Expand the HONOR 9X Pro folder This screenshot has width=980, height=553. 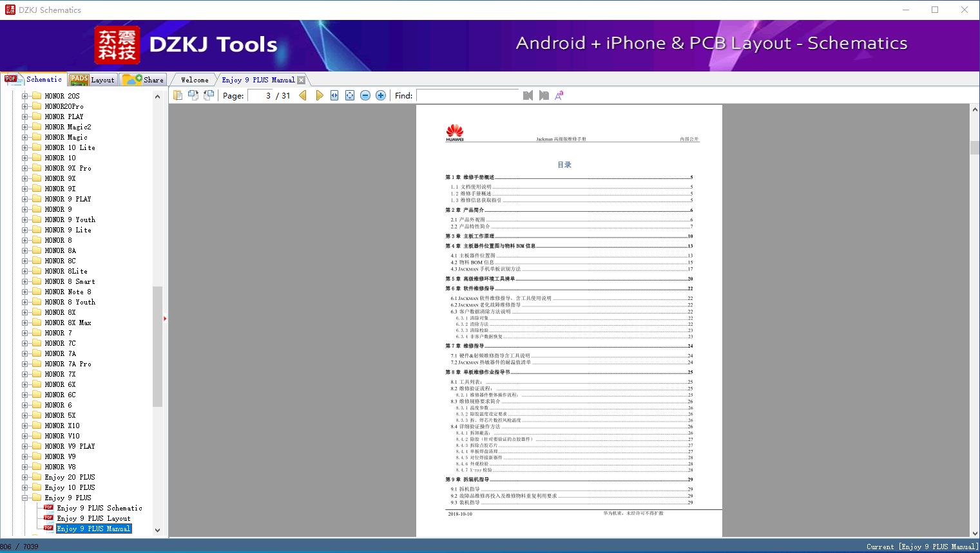pos(24,168)
